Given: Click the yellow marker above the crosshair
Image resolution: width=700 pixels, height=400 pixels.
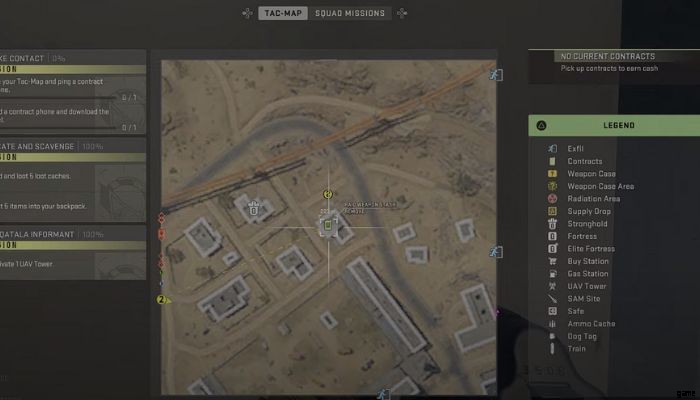Looking at the screenshot, I should (328, 194).
